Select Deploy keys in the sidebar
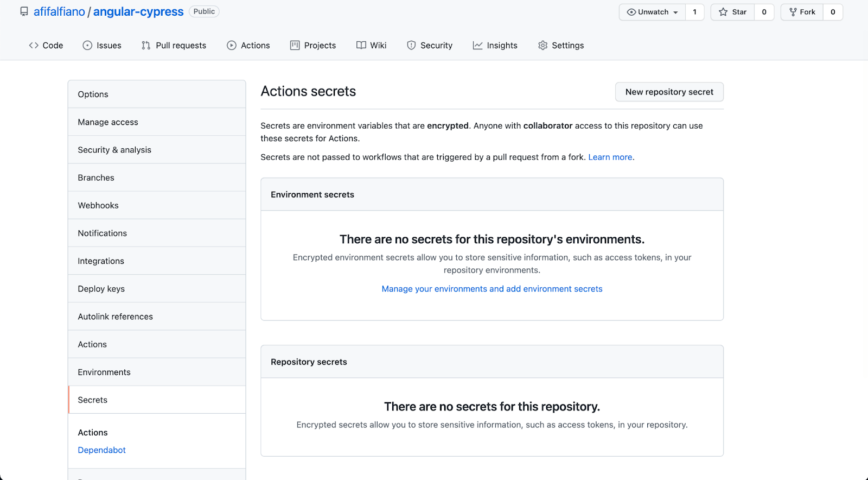868x480 pixels. click(x=157, y=289)
